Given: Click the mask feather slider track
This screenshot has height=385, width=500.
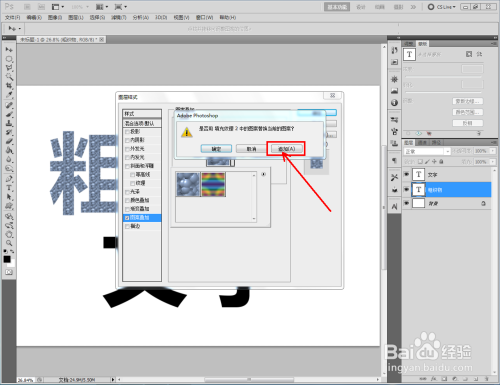Looking at the screenshot, I should pos(443,92).
